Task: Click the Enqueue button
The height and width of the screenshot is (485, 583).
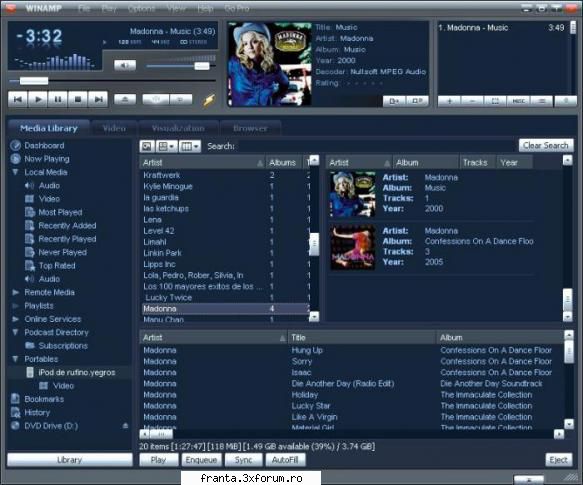Action: pyautogui.click(x=201, y=460)
